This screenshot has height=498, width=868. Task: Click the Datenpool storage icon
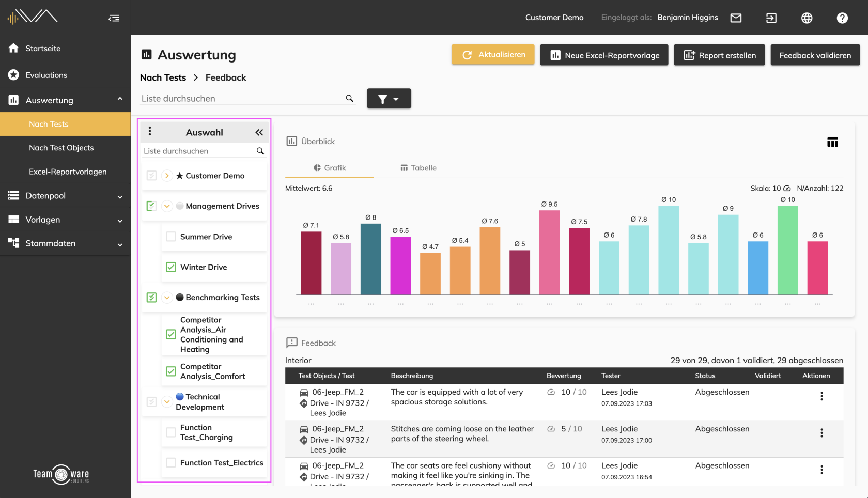pyautogui.click(x=13, y=195)
